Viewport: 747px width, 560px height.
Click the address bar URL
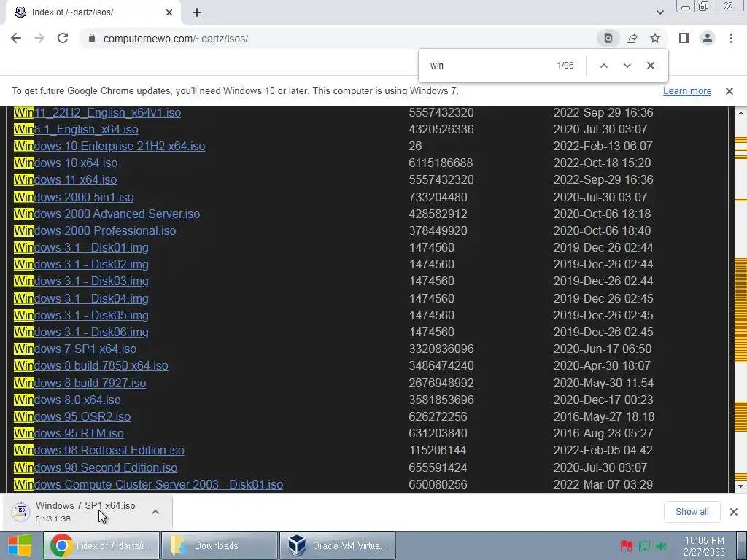click(175, 39)
